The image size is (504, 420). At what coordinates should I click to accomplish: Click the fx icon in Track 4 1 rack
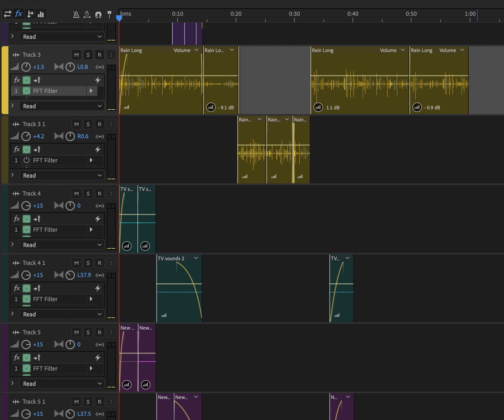pyautogui.click(x=17, y=288)
